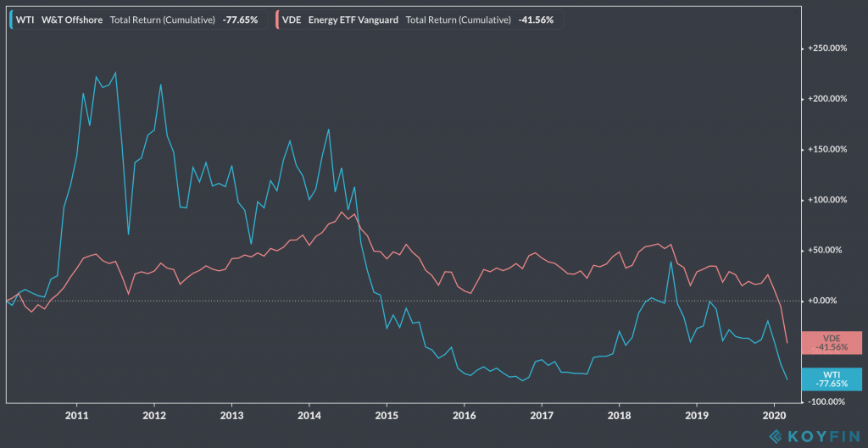Click the WTI W&T Offshore legend entry

point(138,20)
